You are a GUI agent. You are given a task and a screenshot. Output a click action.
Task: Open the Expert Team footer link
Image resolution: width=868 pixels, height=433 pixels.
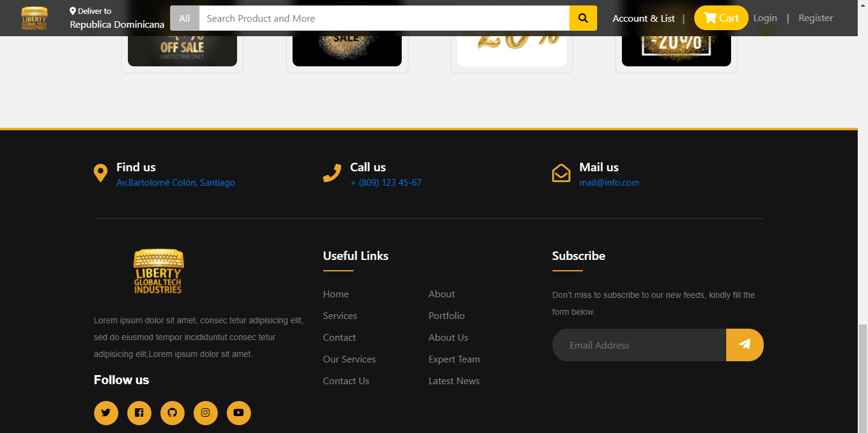(454, 359)
